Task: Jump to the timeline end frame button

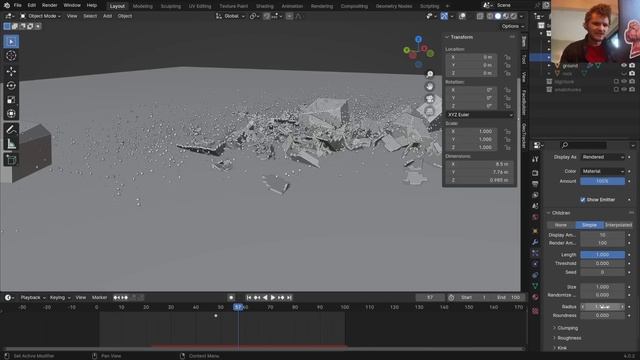Action: pyautogui.click(x=289, y=298)
